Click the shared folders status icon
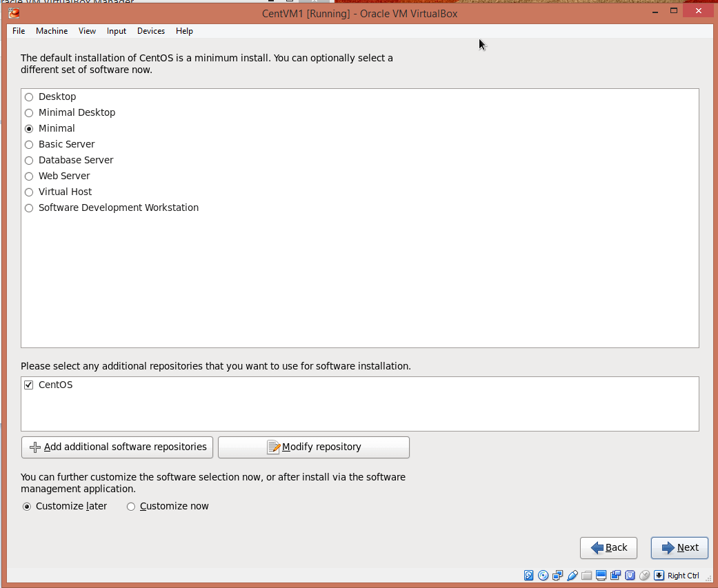Image resolution: width=718 pixels, height=588 pixels. pos(587,576)
